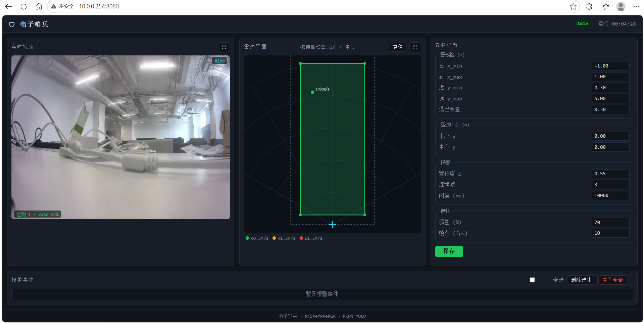
Task: Open browser extensions menu
Action: tap(589, 6)
